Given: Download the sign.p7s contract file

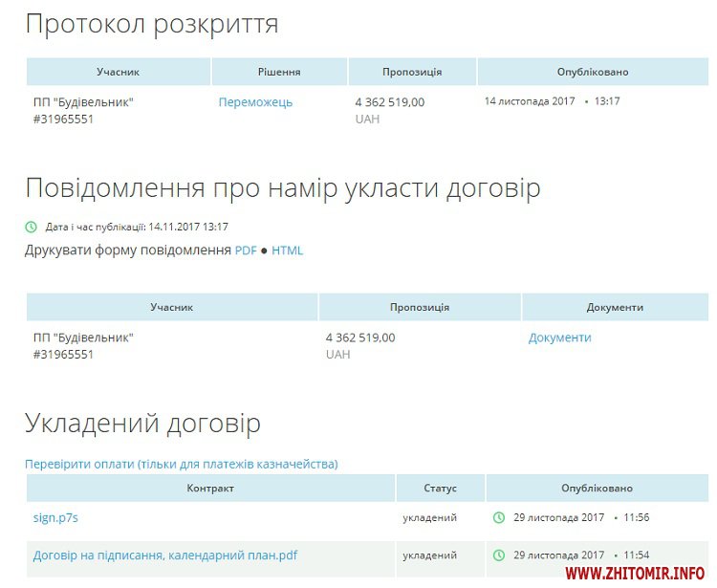Looking at the screenshot, I should click(54, 517).
